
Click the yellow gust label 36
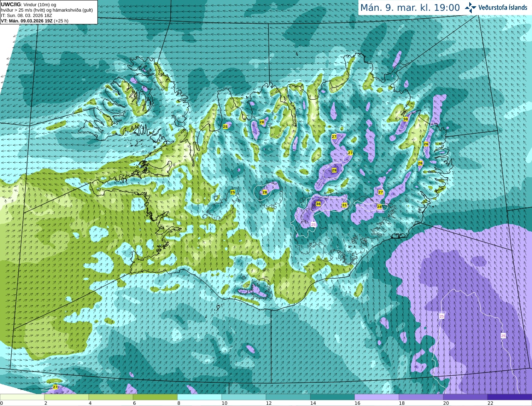pos(318,204)
